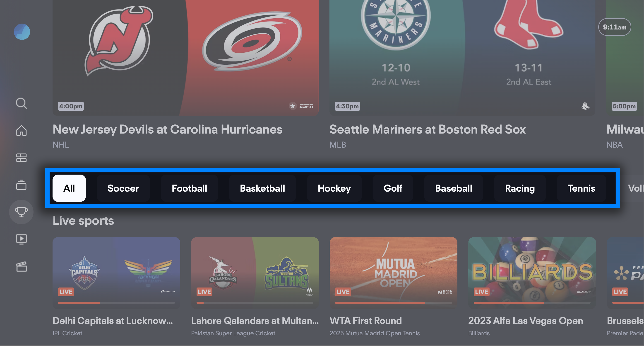This screenshot has width=644, height=346.
Task: Select the Soccer filter option
Action: coord(123,188)
